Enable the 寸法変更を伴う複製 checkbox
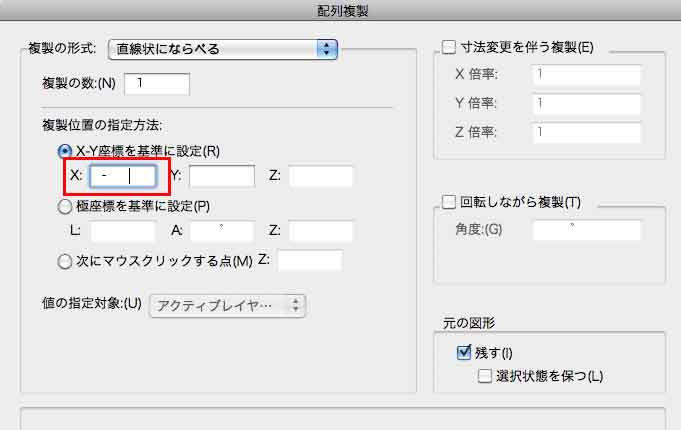 448,46
